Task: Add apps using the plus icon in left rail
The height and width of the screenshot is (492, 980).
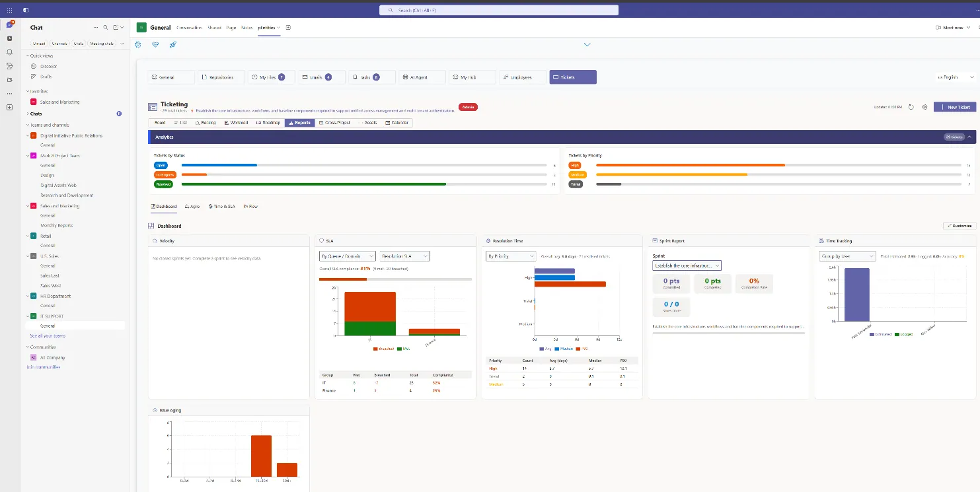Action: 9,107
